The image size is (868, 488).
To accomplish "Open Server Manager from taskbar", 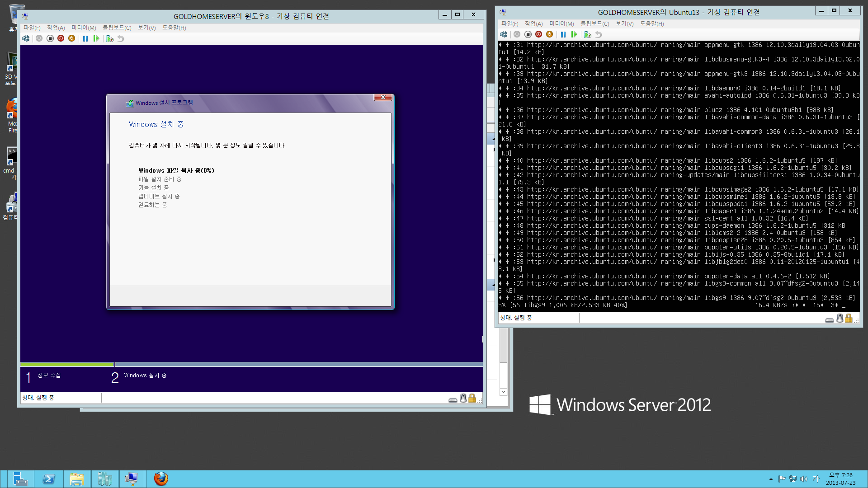I will click(20, 479).
